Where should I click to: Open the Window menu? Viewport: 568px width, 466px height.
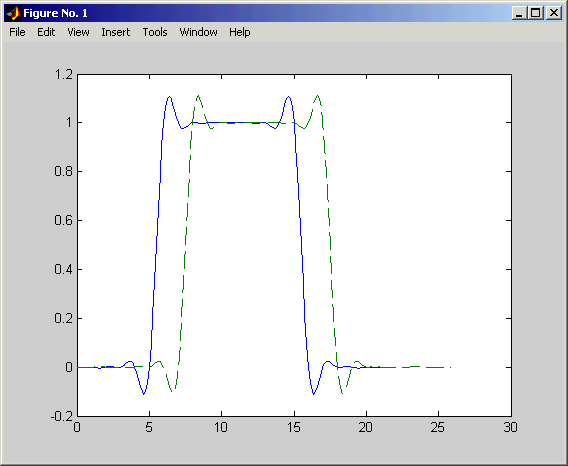(x=198, y=32)
